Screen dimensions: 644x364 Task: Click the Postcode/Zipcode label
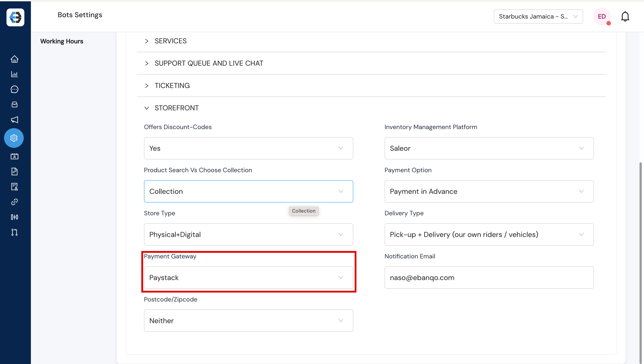click(171, 299)
